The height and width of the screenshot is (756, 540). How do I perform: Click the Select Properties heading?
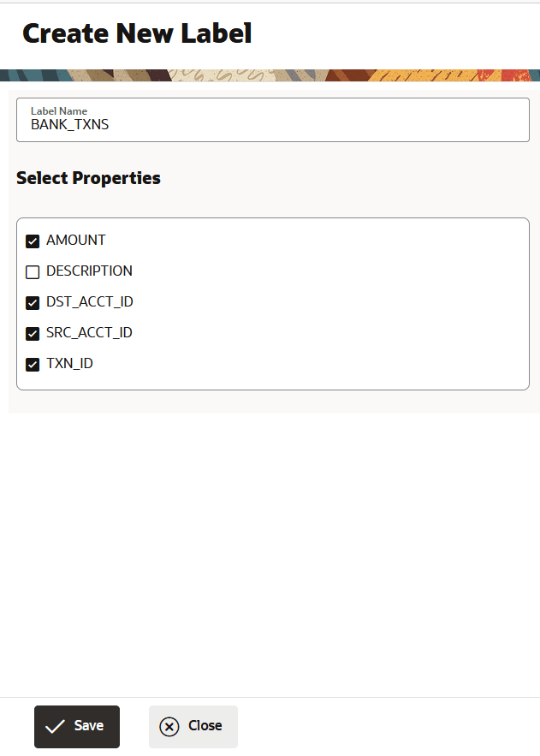(88, 178)
